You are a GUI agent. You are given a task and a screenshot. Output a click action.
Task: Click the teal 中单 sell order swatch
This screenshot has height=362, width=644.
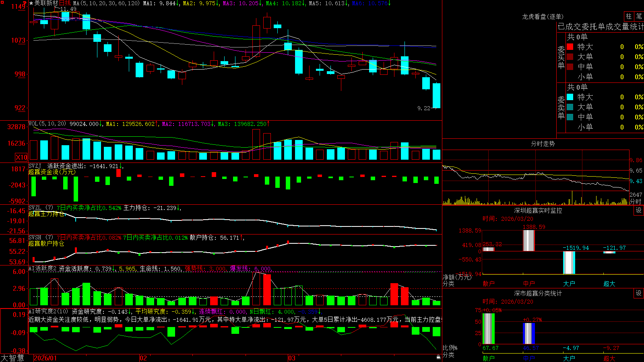(x=570, y=117)
